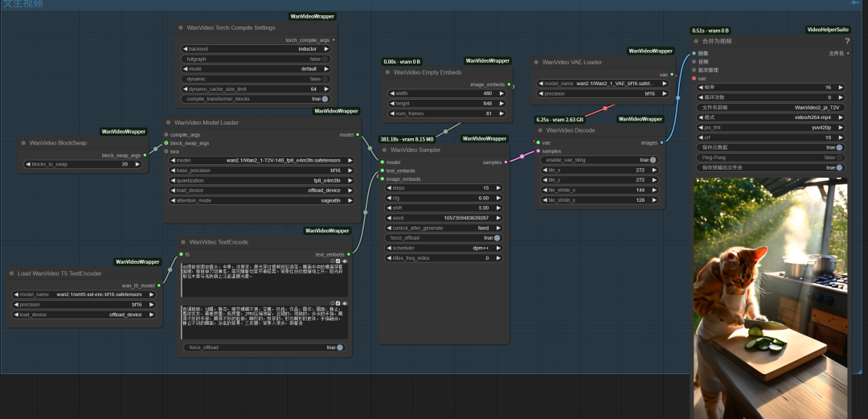868x419 pixels.
Task: Collapse the 合并为视频 node via its title dot
Action: (696, 41)
